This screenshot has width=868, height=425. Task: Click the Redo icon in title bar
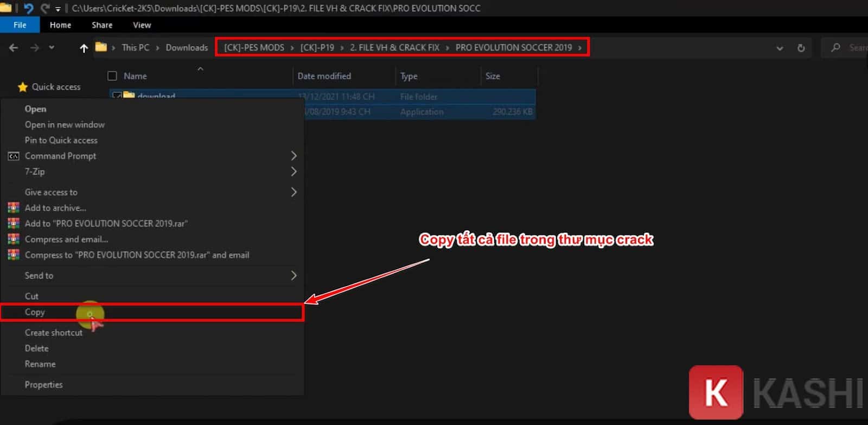[45, 8]
